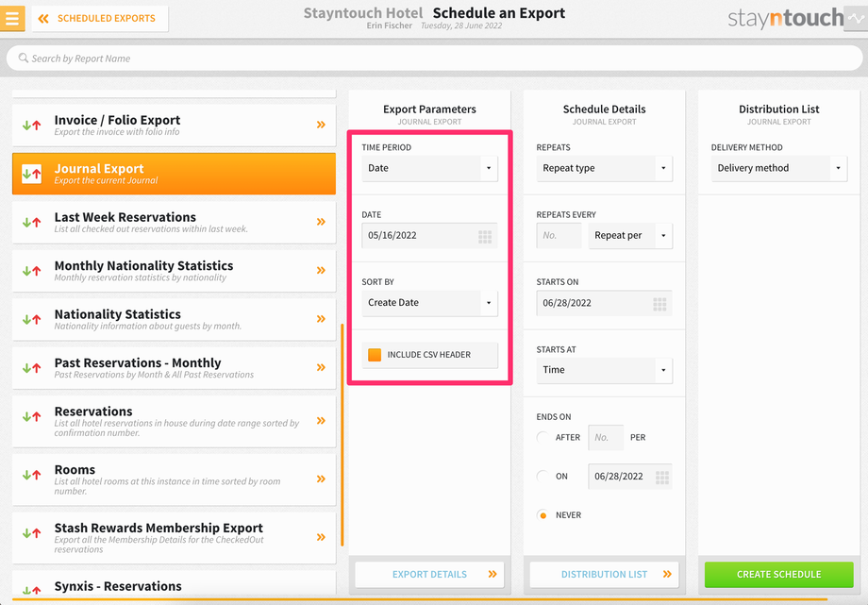Click the search magnifier icon
Image resolution: width=868 pixels, height=605 pixels.
24,59
